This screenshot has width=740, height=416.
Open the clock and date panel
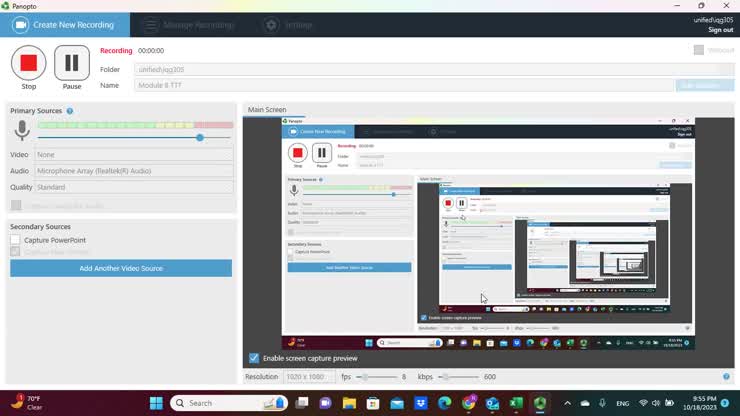pos(699,403)
